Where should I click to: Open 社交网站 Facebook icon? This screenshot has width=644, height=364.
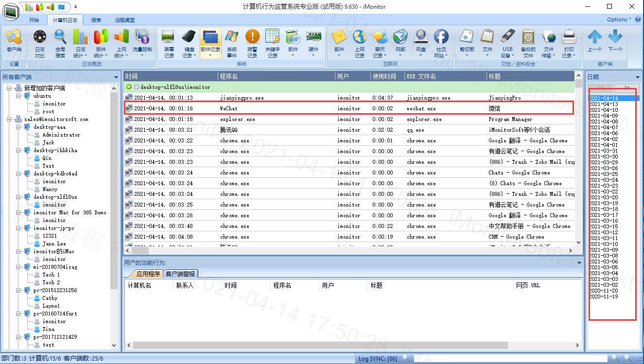tap(441, 44)
